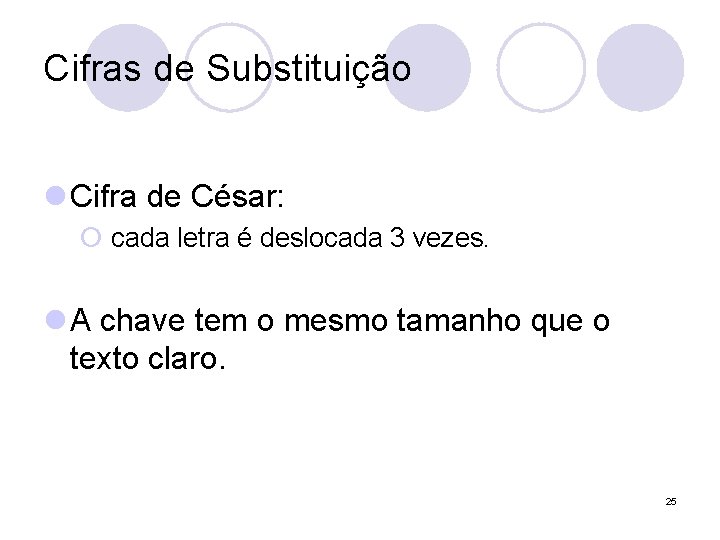720x540 pixels.
Task: Select the leftmost filled lavender circle
Action: 127,68
